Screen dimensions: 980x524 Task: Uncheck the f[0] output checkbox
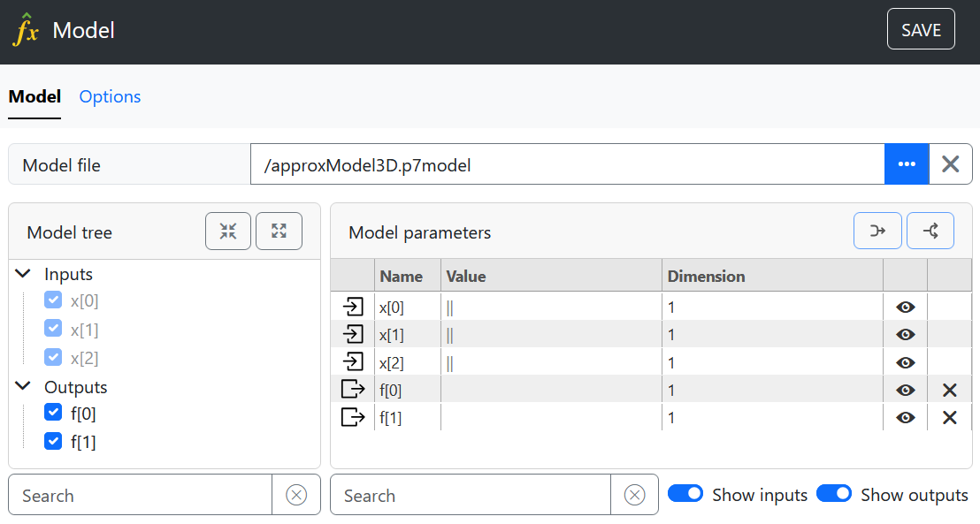tap(53, 413)
